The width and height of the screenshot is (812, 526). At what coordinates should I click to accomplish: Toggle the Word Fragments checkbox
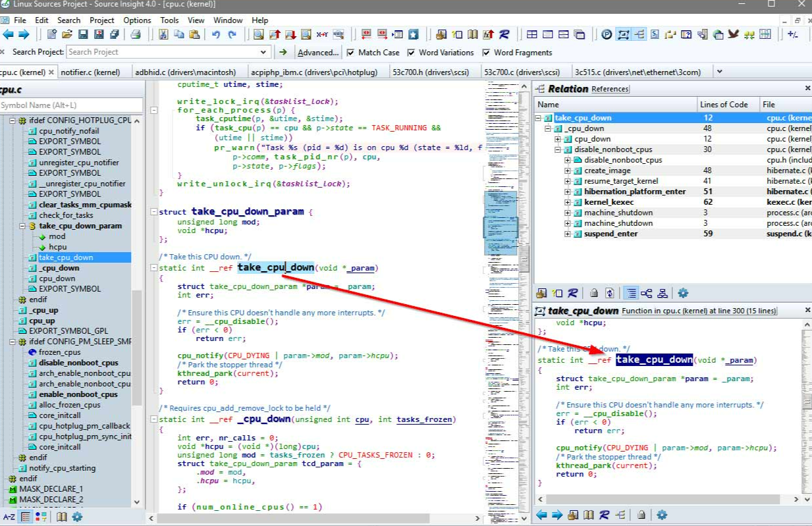tap(487, 53)
